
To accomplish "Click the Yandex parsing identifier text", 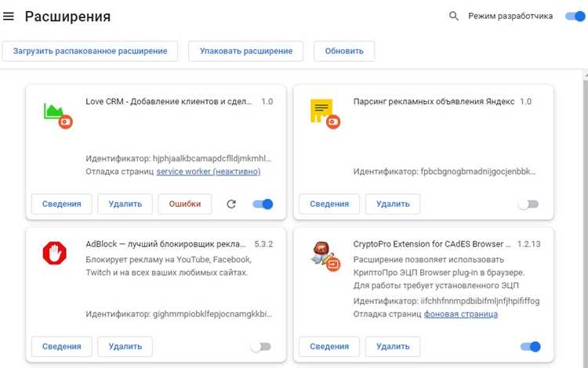I will (x=445, y=171).
